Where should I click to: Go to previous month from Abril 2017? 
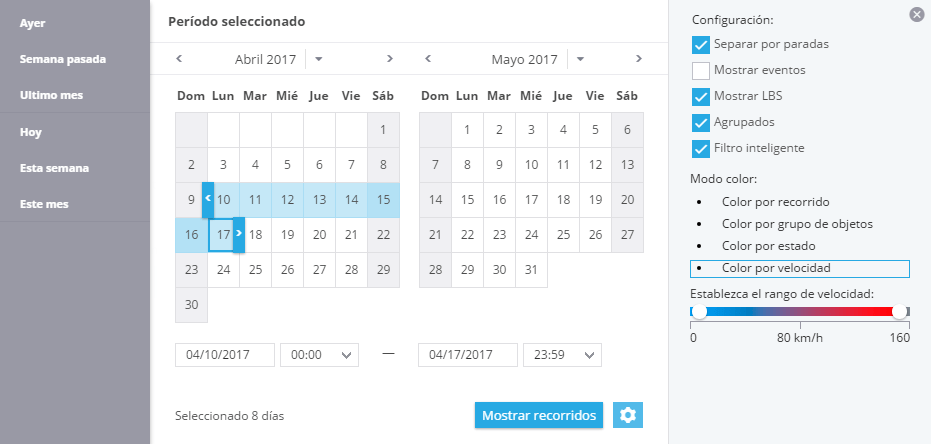179,58
